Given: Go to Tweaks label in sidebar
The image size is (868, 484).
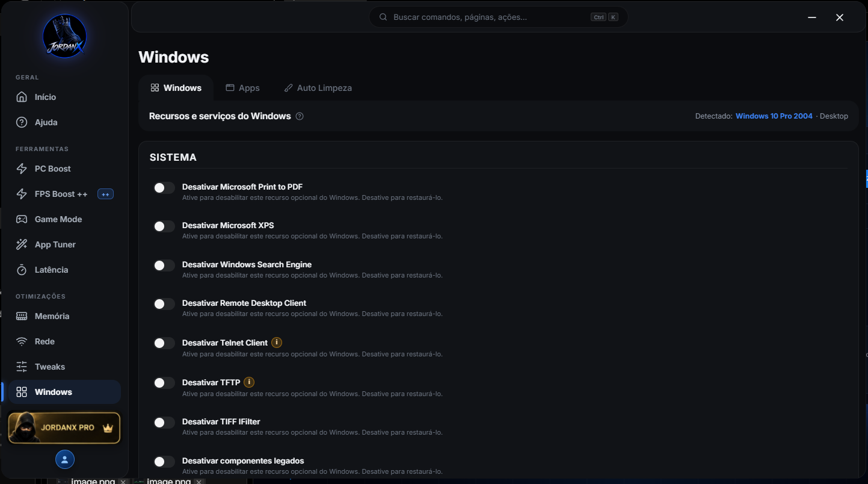Looking at the screenshot, I should click(x=50, y=367).
